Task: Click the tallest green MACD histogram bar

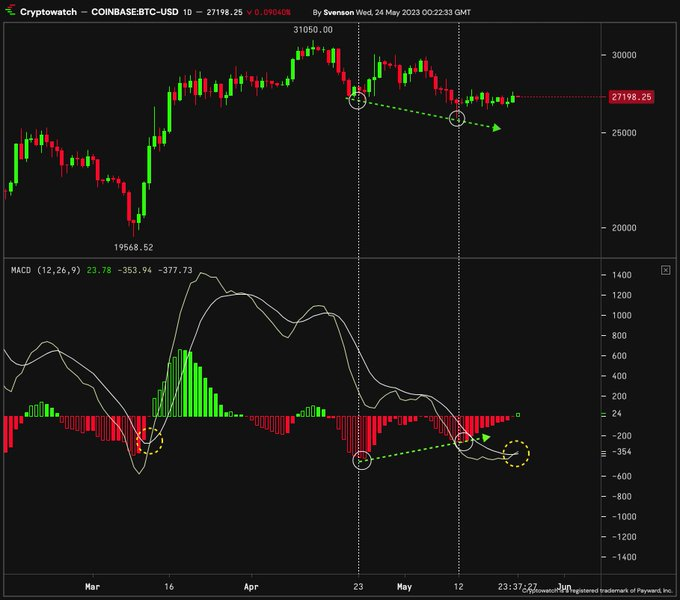Action: [182, 383]
